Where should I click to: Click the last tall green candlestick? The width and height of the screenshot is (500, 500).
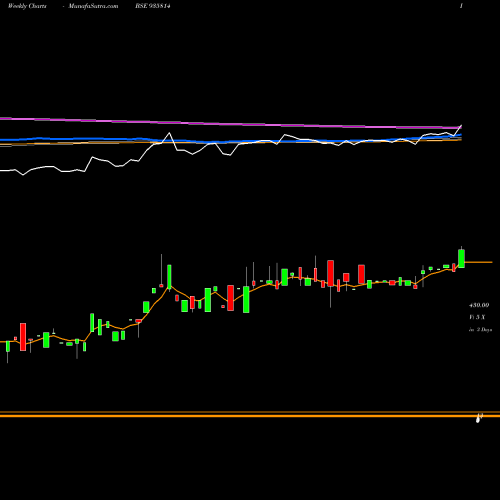pyautogui.click(x=461, y=258)
